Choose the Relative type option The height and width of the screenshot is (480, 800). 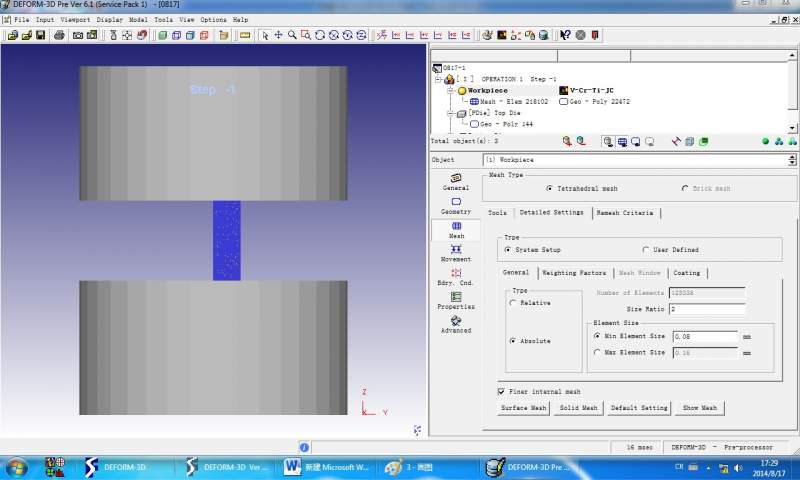513,303
